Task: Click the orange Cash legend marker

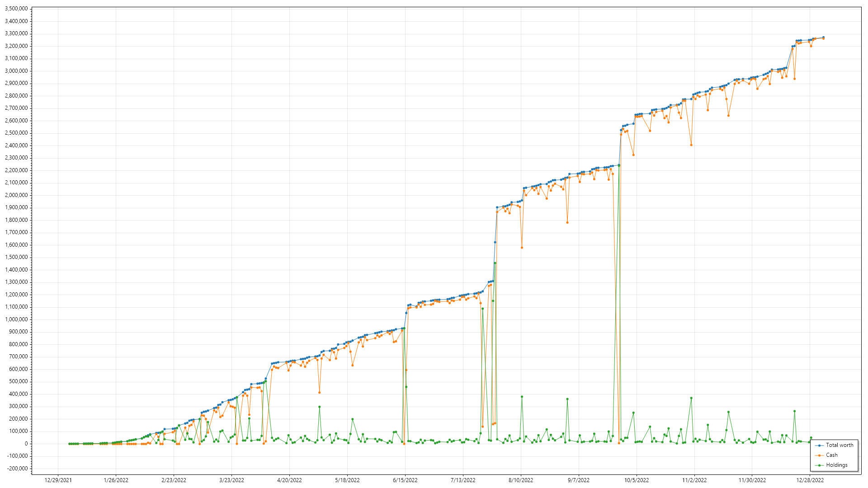Action: pyautogui.click(x=819, y=455)
